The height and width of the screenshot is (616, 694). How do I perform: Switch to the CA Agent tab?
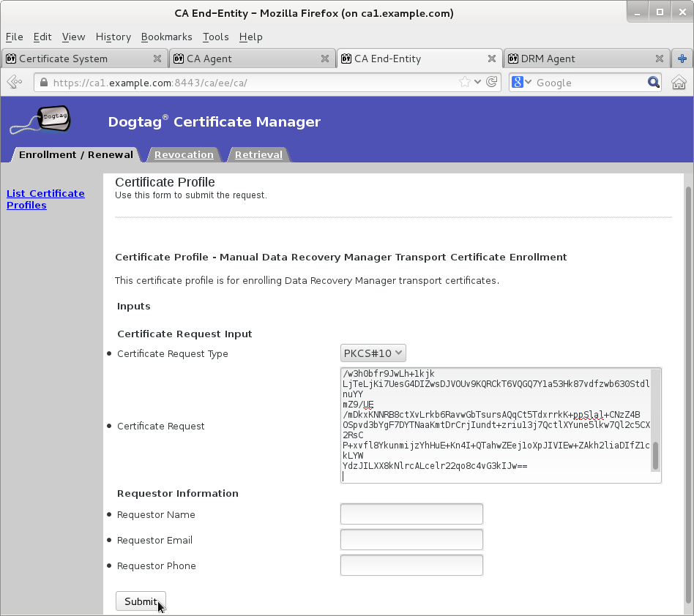pos(251,59)
